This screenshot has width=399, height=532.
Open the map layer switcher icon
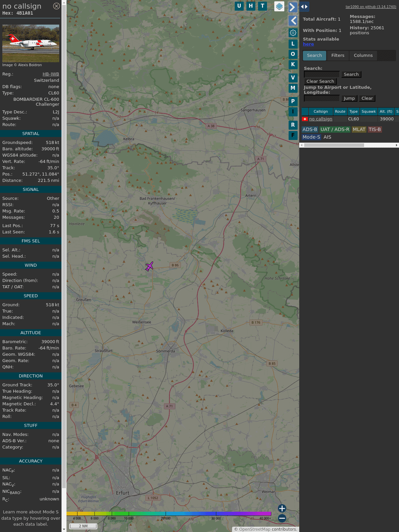[x=279, y=6]
